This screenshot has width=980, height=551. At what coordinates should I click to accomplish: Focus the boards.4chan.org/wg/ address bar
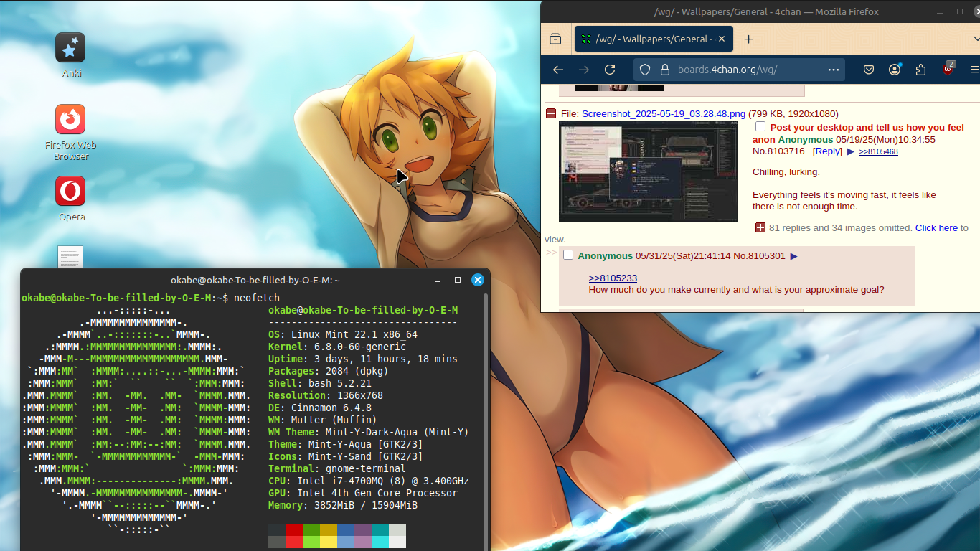(x=739, y=70)
